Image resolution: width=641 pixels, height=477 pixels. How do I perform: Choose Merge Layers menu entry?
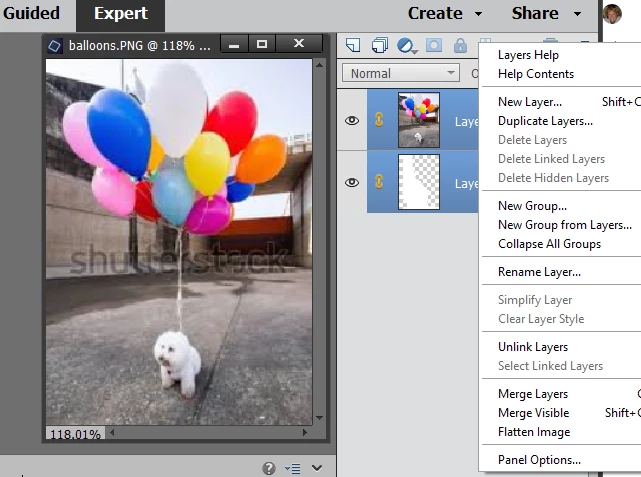click(533, 394)
